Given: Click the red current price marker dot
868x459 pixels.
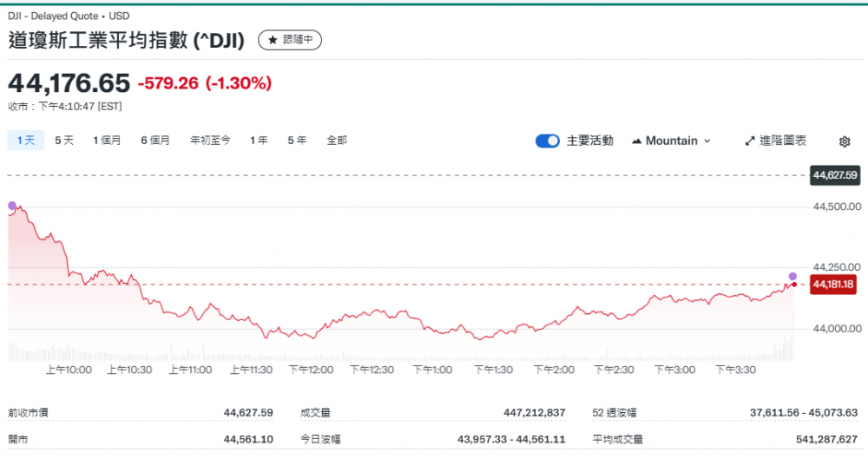Looking at the screenshot, I should point(793,285).
